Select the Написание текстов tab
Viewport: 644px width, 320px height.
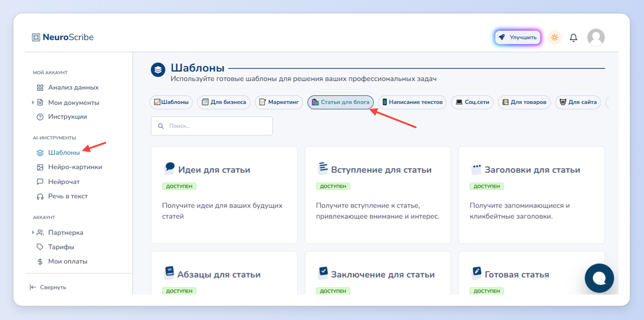pos(412,102)
